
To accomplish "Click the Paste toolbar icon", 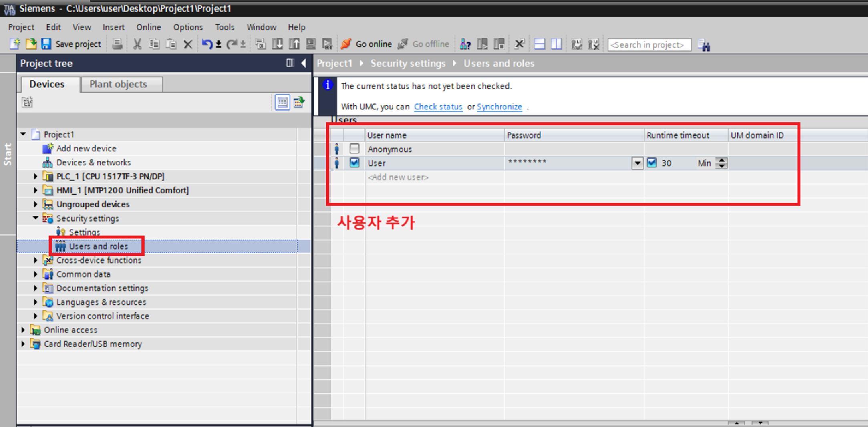I will tap(171, 44).
